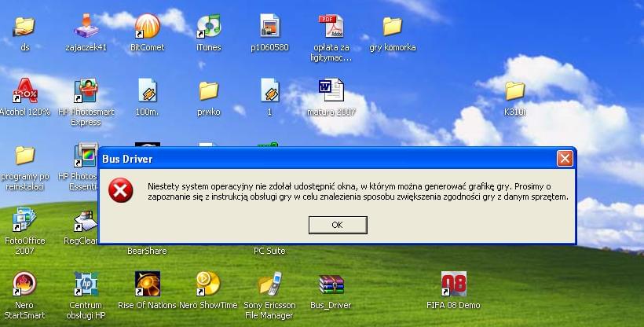The image size is (644, 327).
Task: Select the Nero ShowTime shortcut
Action: click(x=209, y=284)
